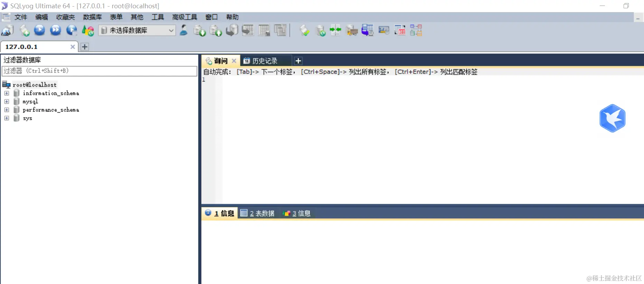Click the execute query play icon
This screenshot has height=284, width=644.
click(x=39, y=30)
